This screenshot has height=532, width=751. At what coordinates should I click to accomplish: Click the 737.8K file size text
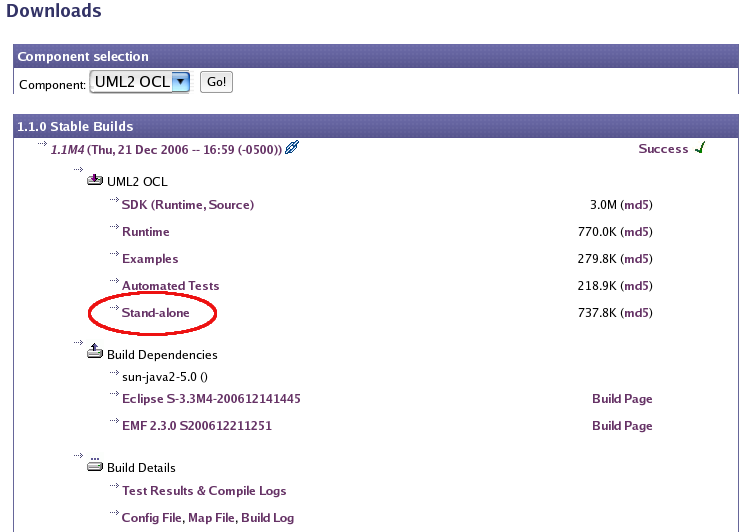coord(597,313)
